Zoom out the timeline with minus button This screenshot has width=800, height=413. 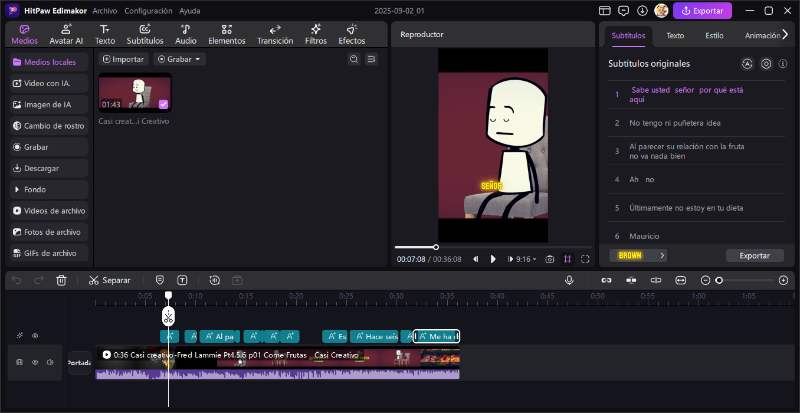pos(705,280)
